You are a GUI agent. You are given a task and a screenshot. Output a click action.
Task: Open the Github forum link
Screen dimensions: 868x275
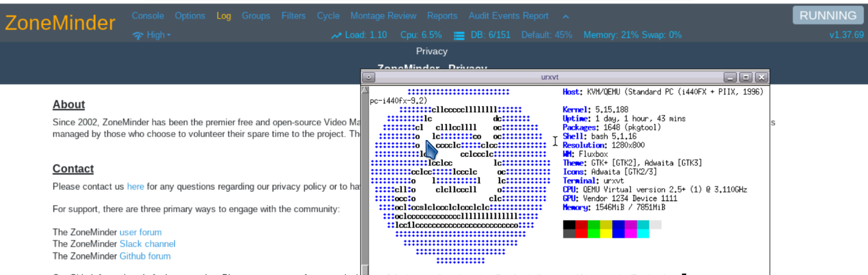click(145, 256)
